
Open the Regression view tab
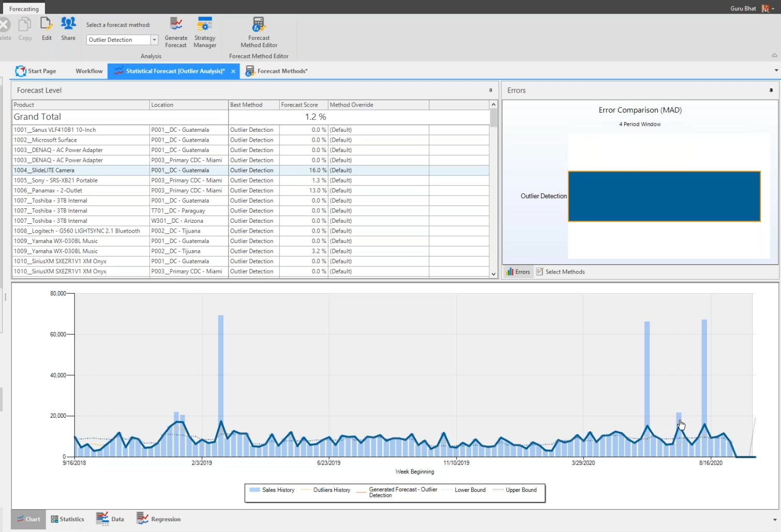tap(158, 519)
